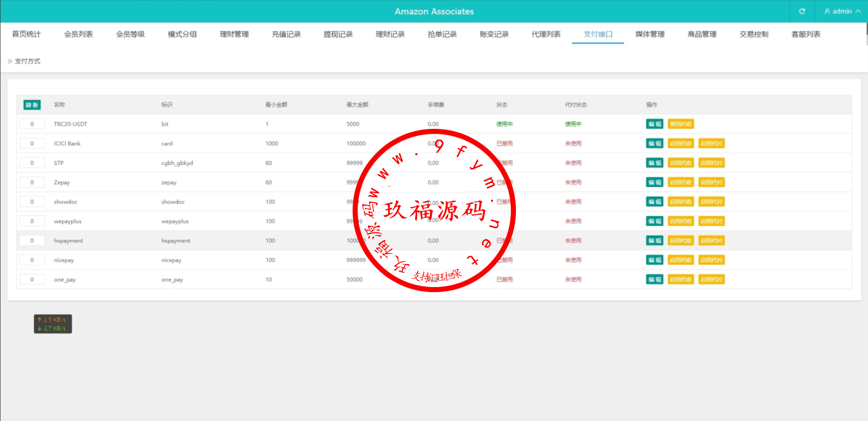868x421 pixels.
Task: Edit the ICICI Bank payment method
Action: tap(655, 144)
